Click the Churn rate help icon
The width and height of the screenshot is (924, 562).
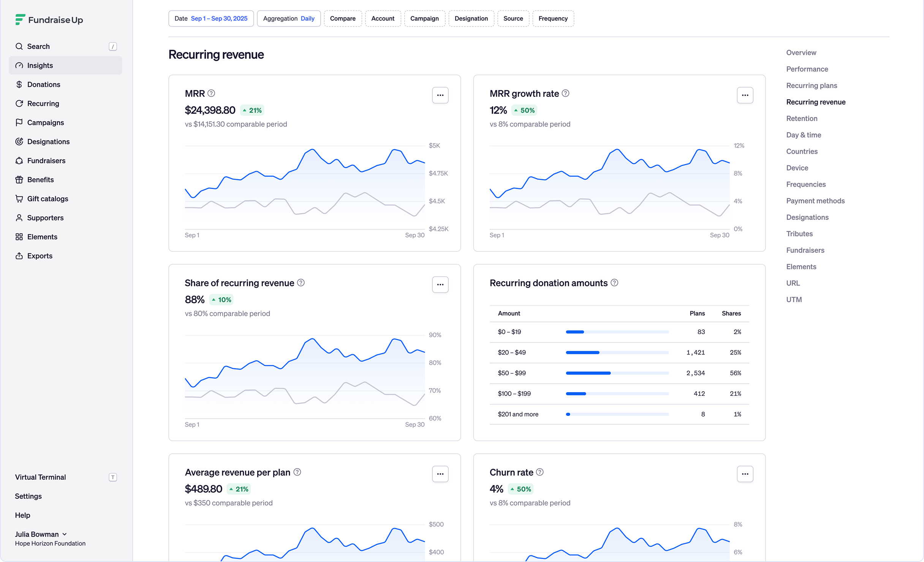coord(540,472)
